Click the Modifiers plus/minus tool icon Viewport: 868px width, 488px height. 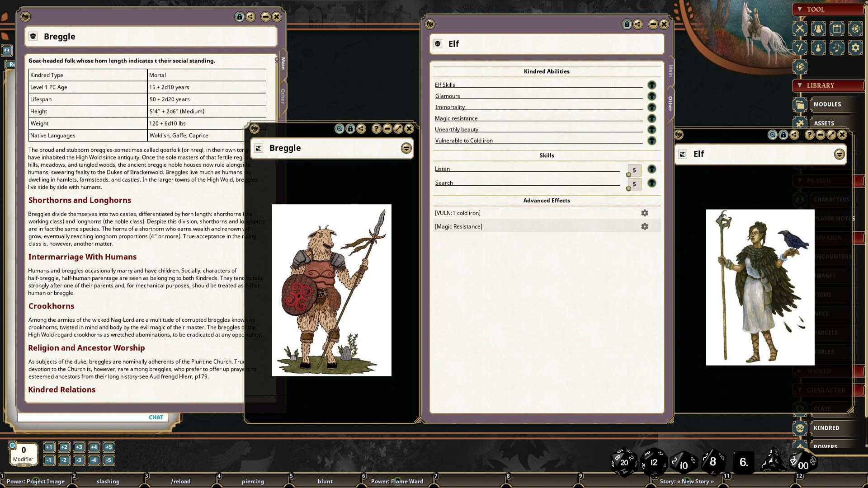pyautogui.click(x=800, y=47)
